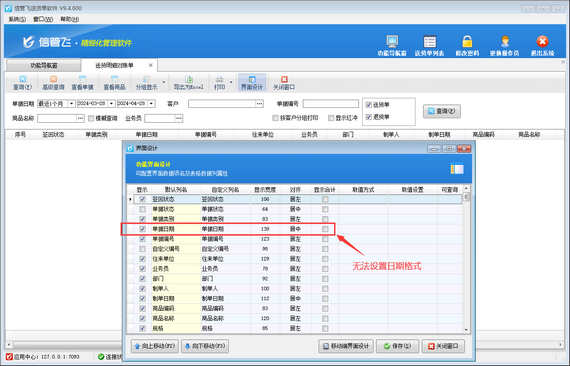Expand the 最近1个月 date range dropdown
This screenshot has height=366, width=570.
tap(72, 104)
